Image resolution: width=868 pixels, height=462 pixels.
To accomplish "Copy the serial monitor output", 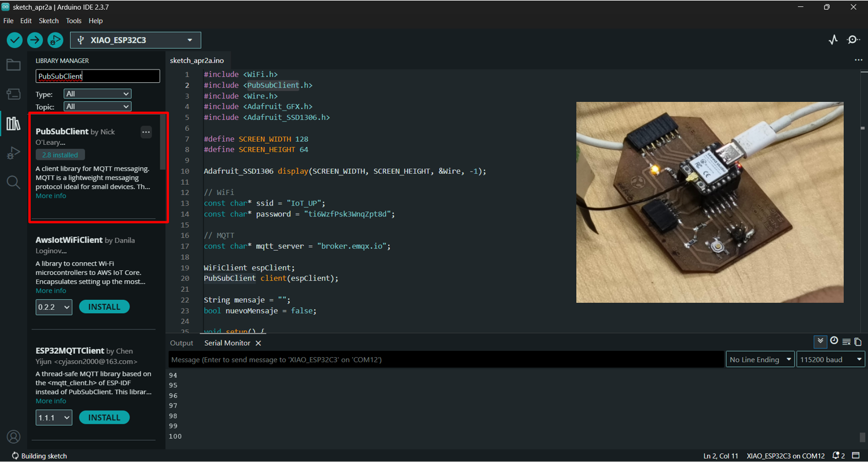I will pos(858,342).
